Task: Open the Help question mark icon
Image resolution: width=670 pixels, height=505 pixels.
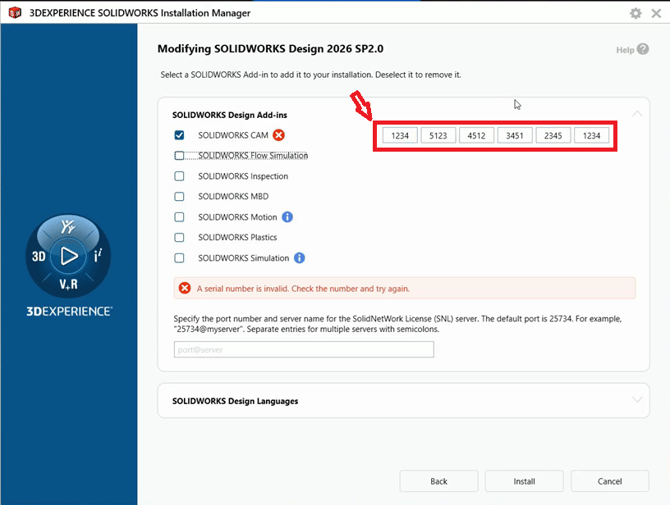Action: (643, 49)
